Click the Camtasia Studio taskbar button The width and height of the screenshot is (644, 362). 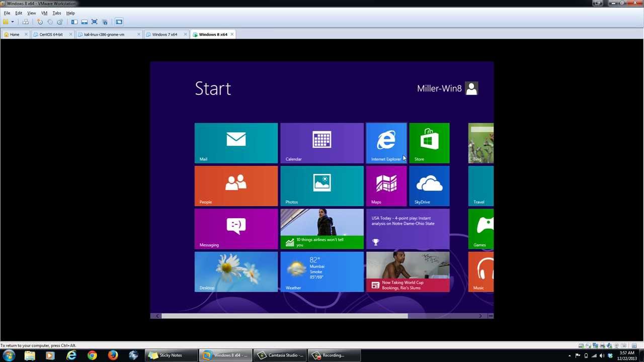(280, 355)
